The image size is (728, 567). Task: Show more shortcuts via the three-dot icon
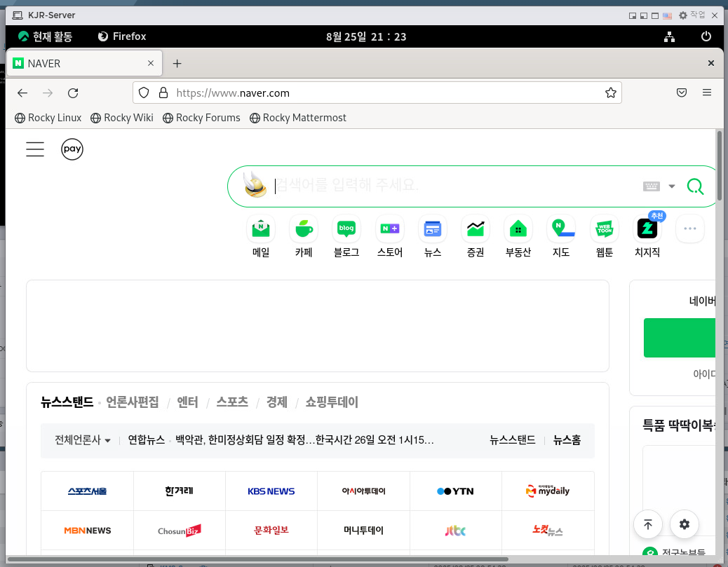point(690,228)
